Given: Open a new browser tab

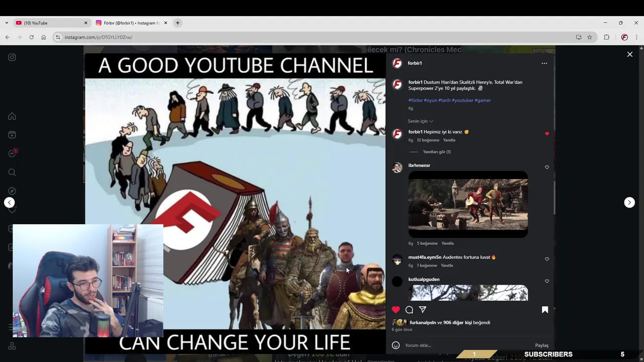Looking at the screenshot, I should click(178, 23).
